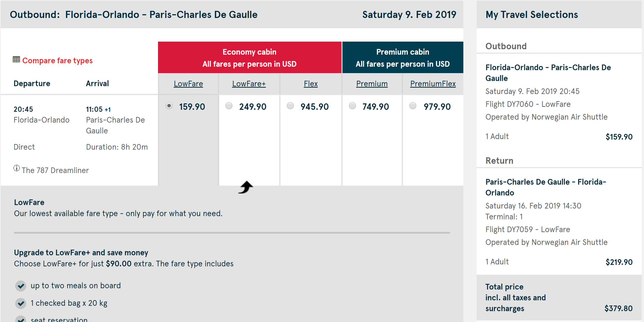Click the checkmark icon beside checked bag
644x322 pixels.
(21, 303)
